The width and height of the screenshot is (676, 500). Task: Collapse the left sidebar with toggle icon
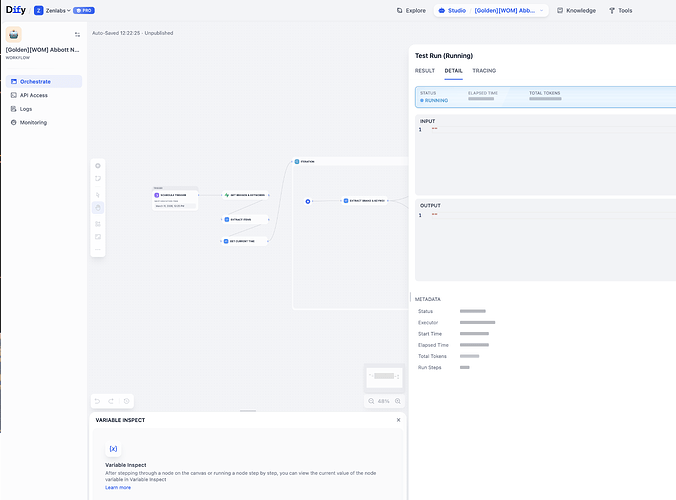[x=77, y=34]
